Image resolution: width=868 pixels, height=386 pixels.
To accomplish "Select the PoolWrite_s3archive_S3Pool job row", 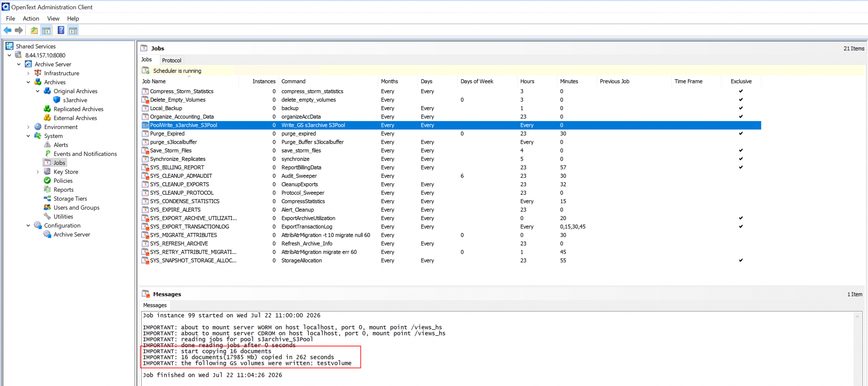I will [x=451, y=125].
